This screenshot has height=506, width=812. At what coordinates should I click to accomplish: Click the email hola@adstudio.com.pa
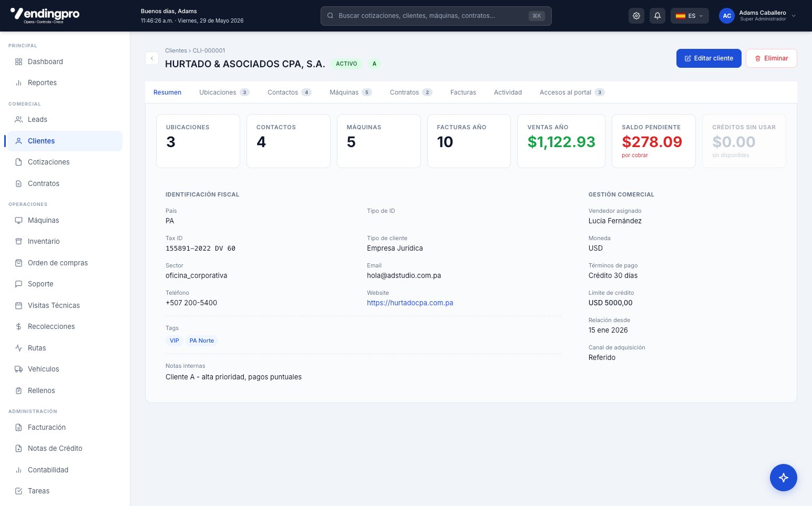pos(404,276)
